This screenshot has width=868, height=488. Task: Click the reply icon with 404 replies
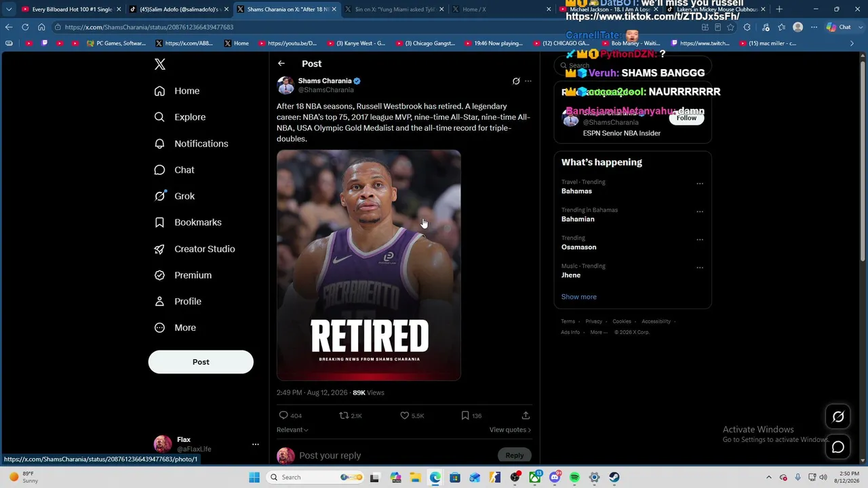[x=283, y=415]
